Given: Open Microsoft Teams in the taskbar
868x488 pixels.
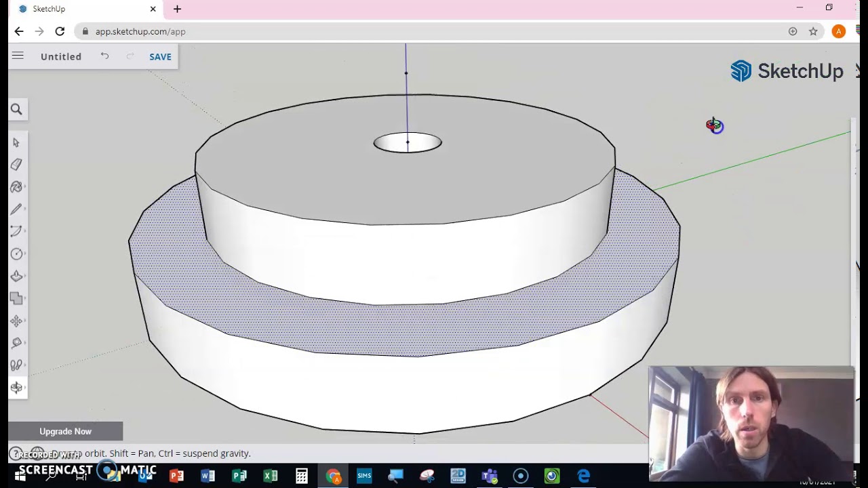Looking at the screenshot, I should [490, 476].
